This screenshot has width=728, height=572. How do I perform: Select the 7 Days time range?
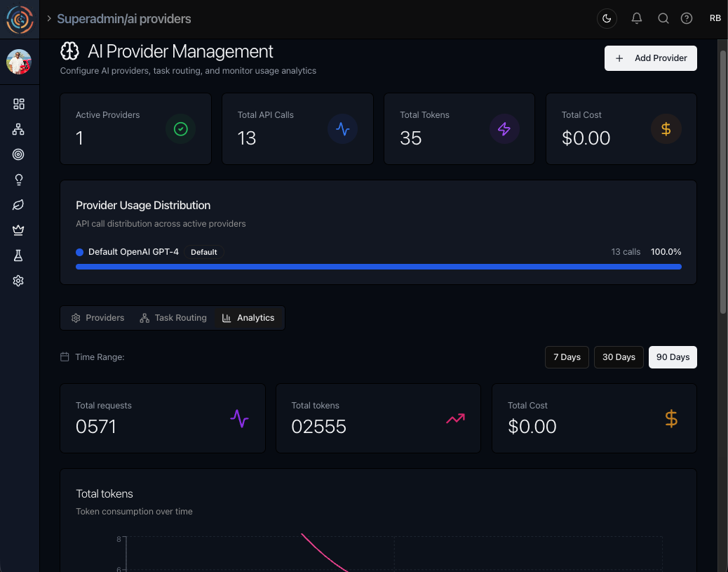pyautogui.click(x=567, y=357)
